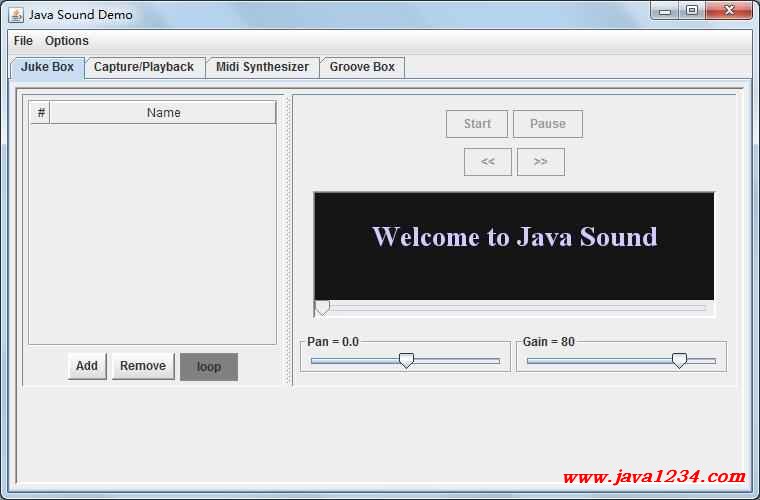Toggle the loop button
Viewport: 760px width, 500px height.
(x=209, y=366)
